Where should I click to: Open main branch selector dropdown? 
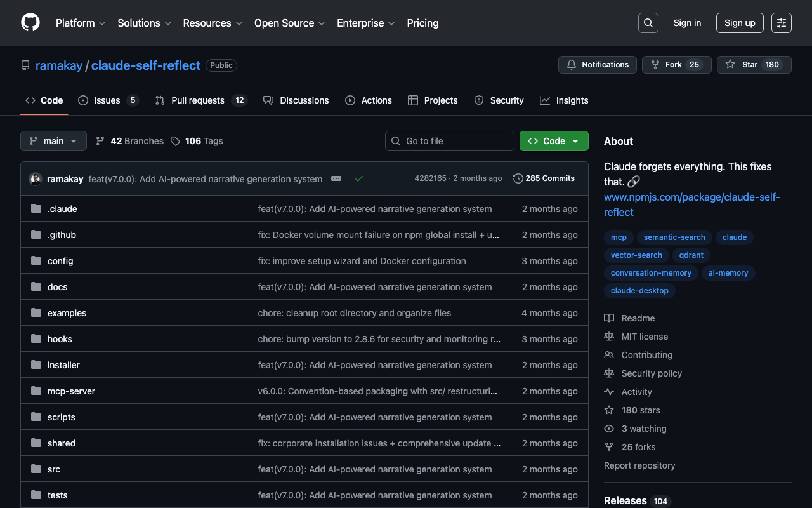[x=53, y=141]
